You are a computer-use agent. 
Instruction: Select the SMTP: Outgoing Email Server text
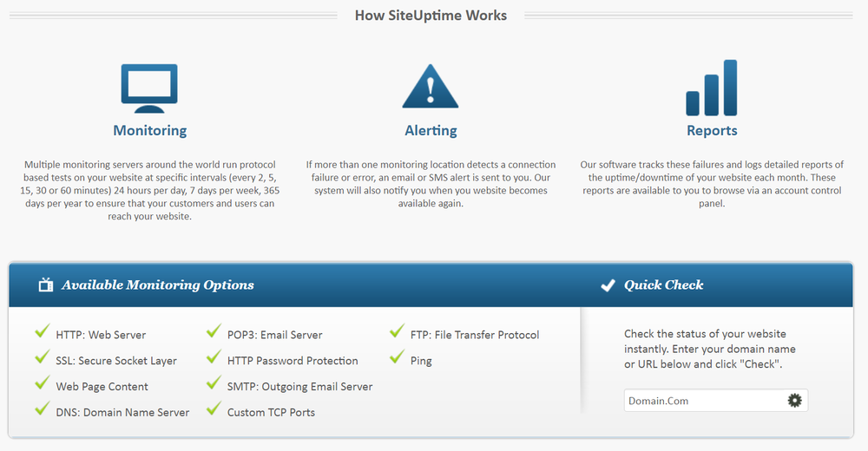(x=299, y=386)
